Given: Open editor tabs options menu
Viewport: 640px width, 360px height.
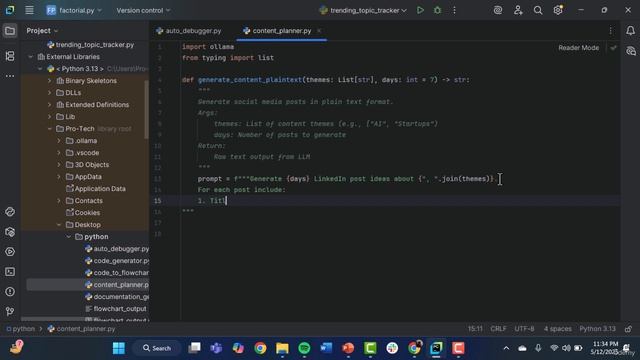Looking at the screenshot, I should 611,31.
